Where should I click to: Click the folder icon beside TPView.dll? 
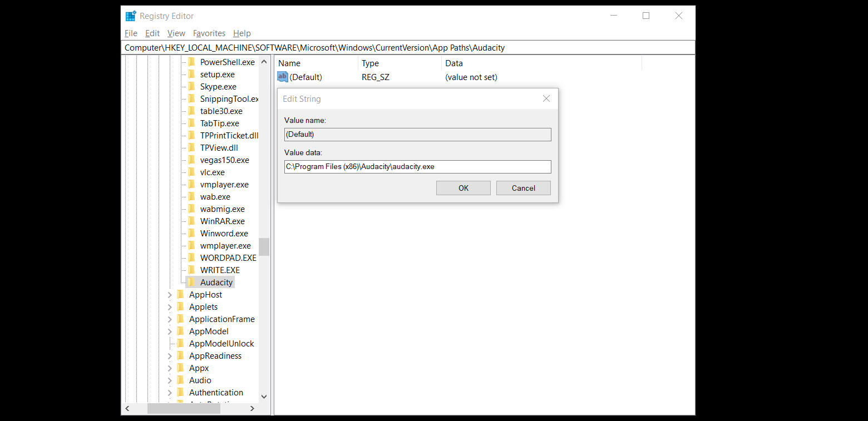(x=191, y=147)
